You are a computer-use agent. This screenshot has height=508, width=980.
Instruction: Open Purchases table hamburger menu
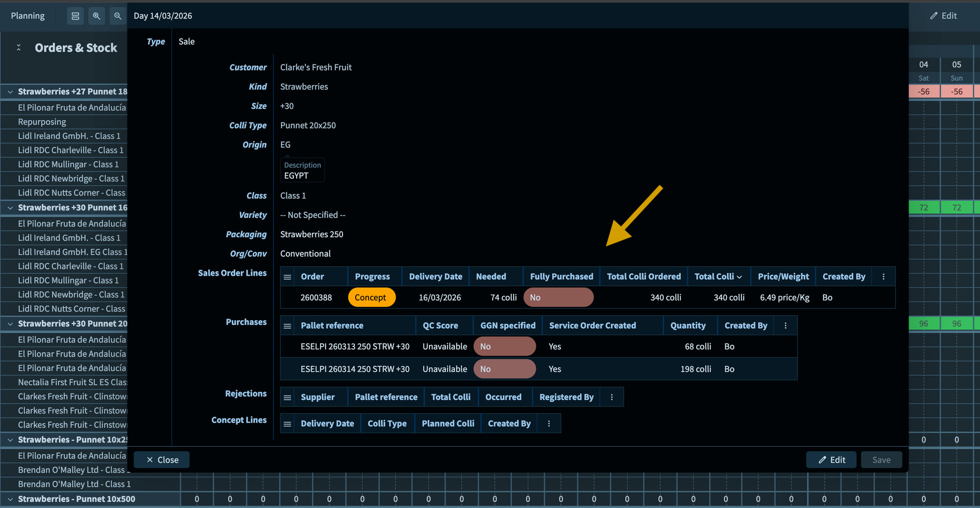click(287, 326)
